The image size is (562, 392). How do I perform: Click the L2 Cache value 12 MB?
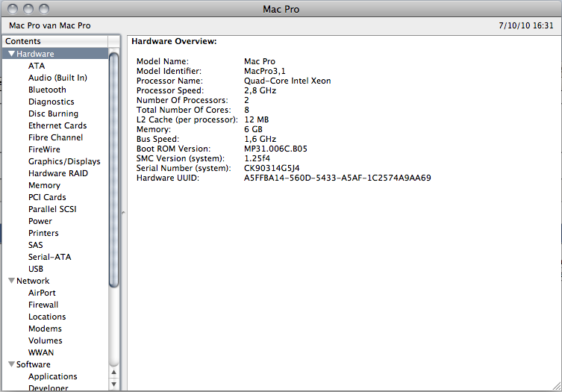tap(256, 119)
